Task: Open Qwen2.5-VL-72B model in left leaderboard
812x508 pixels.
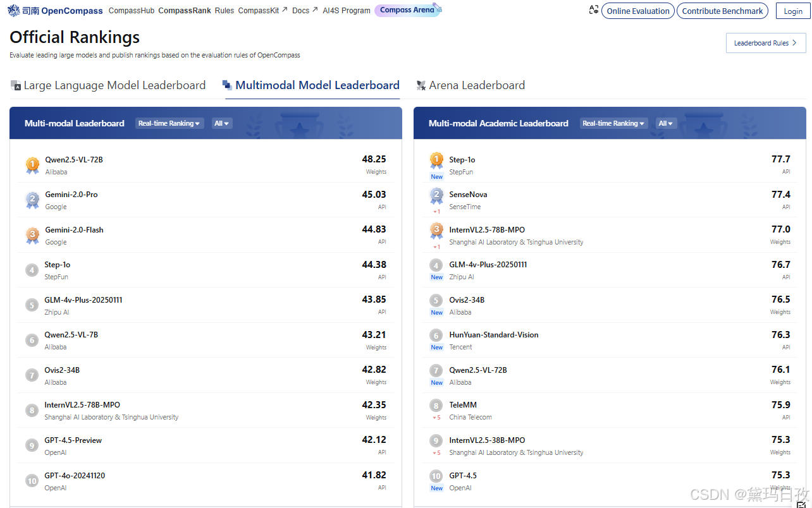Action: click(x=74, y=160)
